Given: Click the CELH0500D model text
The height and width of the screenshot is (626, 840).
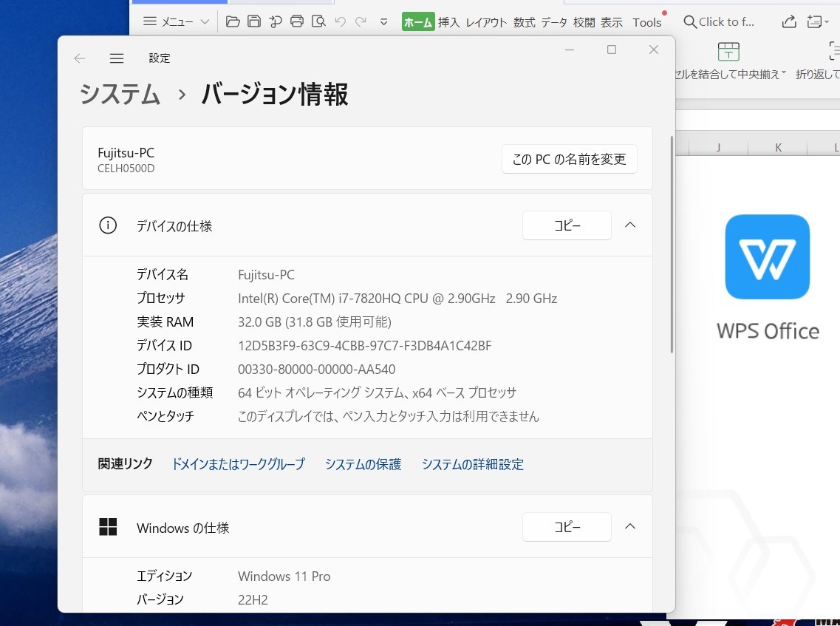Looking at the screenshot, I should pyautogui.click(x=126, y=169).
